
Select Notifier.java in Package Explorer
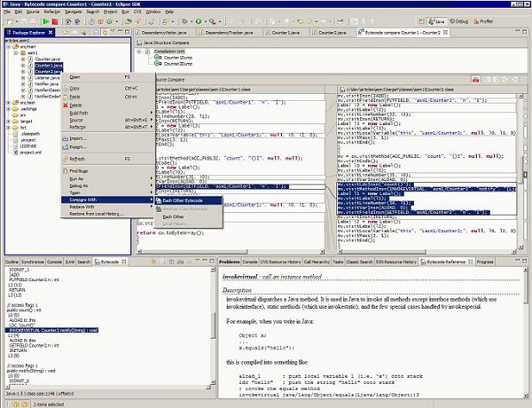point(47,84)
